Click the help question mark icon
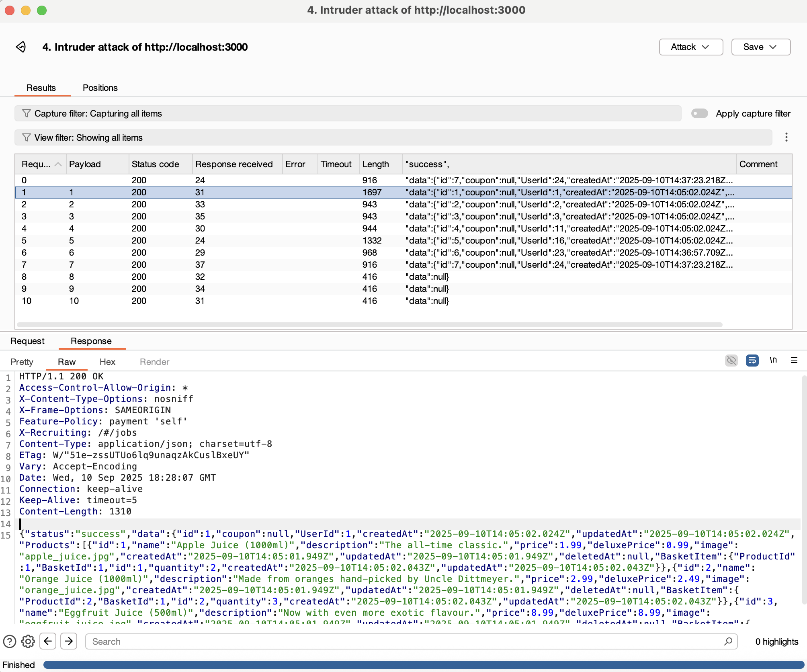The height and width of the screenshot is (672, 807). click(10, 641)
